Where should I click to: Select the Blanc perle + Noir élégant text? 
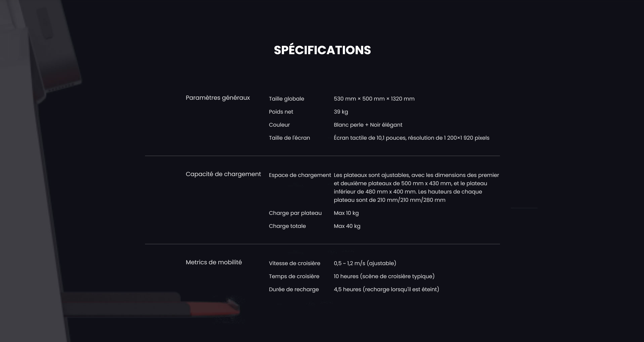tap(368, 125)
